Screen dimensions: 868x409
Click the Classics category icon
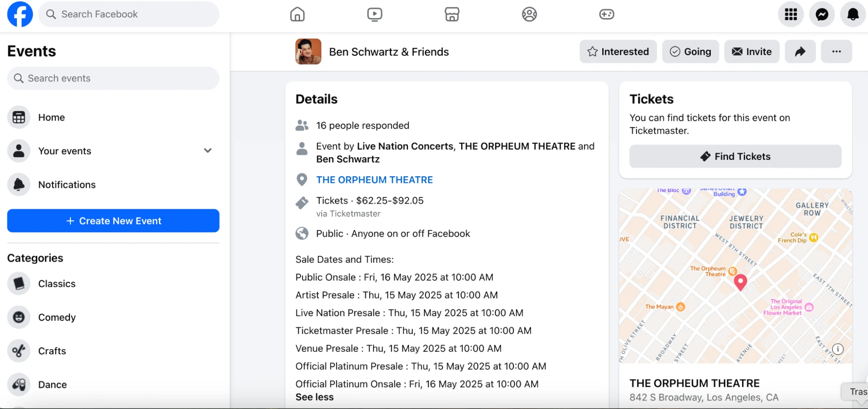[19, 284]
